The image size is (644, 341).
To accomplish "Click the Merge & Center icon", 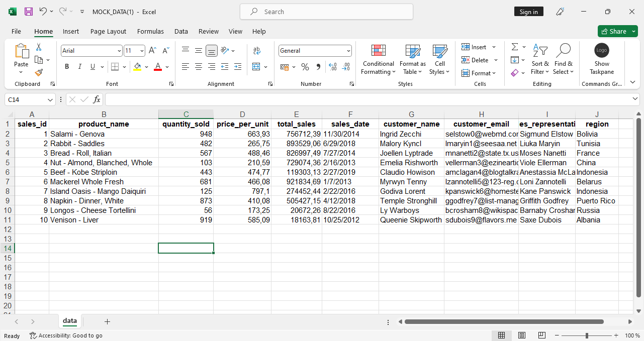I will click(x=256, y=67).
